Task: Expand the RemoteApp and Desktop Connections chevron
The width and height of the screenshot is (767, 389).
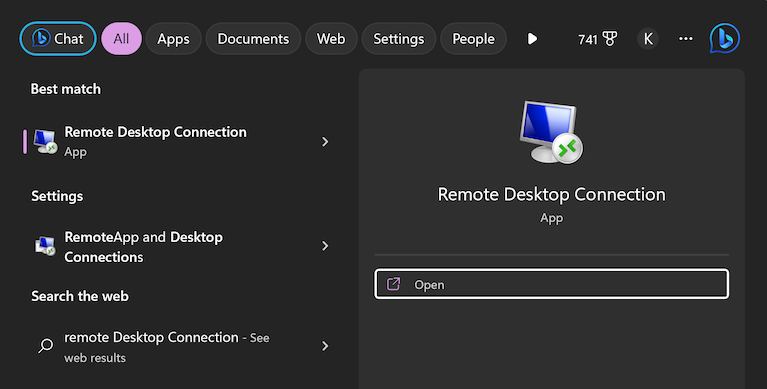Action: (x=325, y=246)
